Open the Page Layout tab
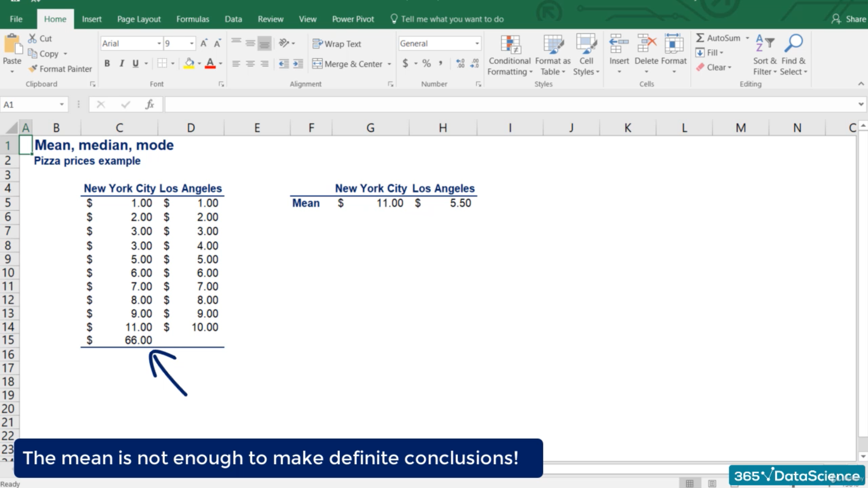The height and width of the screenshot is (488, 868). click(139, 19)
